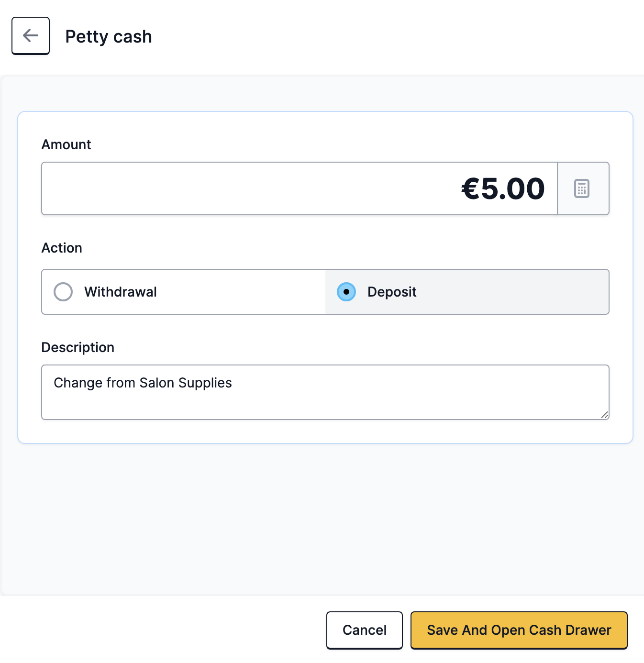Click the highlighted Deposit option cell background
This screenshot has height=663, width=644.
[512, 292]
